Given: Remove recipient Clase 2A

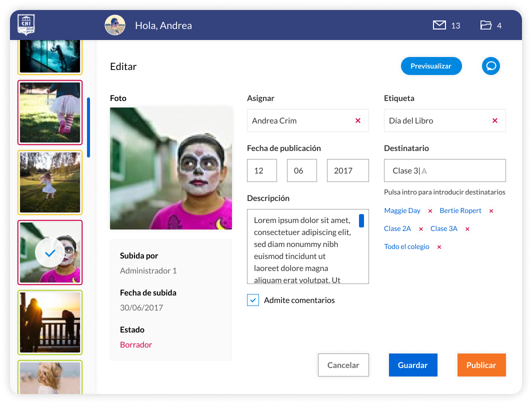Looking at the screenshot, I should coord(420,229).
